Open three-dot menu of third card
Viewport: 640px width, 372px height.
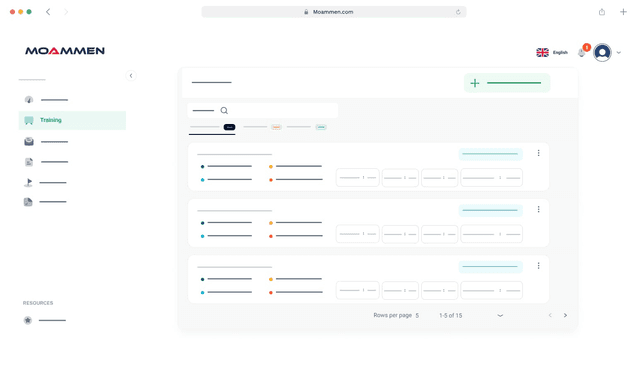(x=538, y=266)
